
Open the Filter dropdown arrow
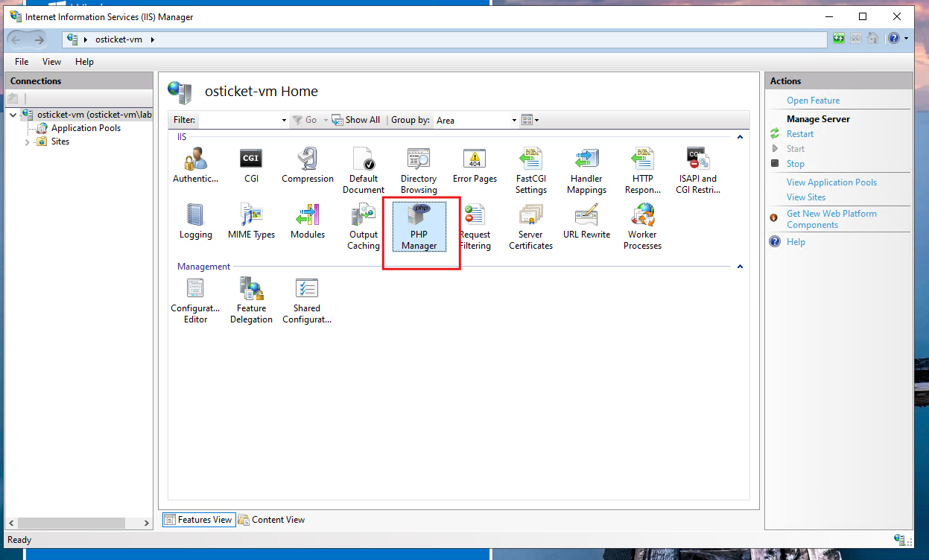click(284, 120)
